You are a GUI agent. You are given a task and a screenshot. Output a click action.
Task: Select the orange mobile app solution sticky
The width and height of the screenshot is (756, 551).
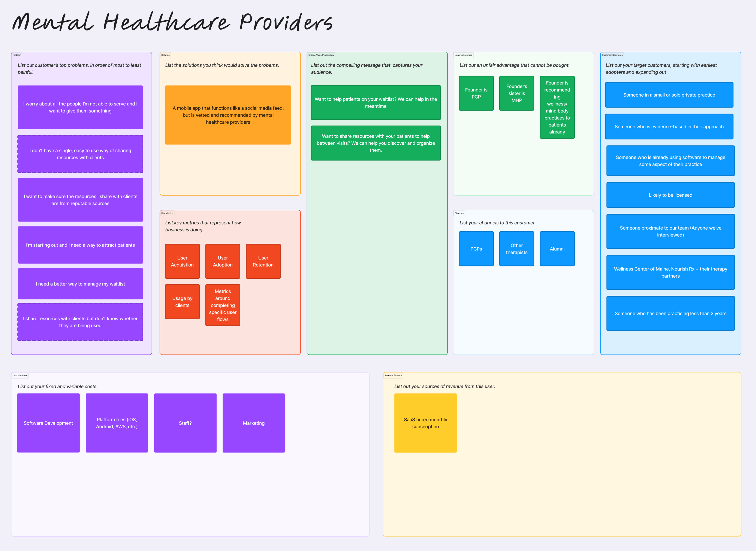228,115
